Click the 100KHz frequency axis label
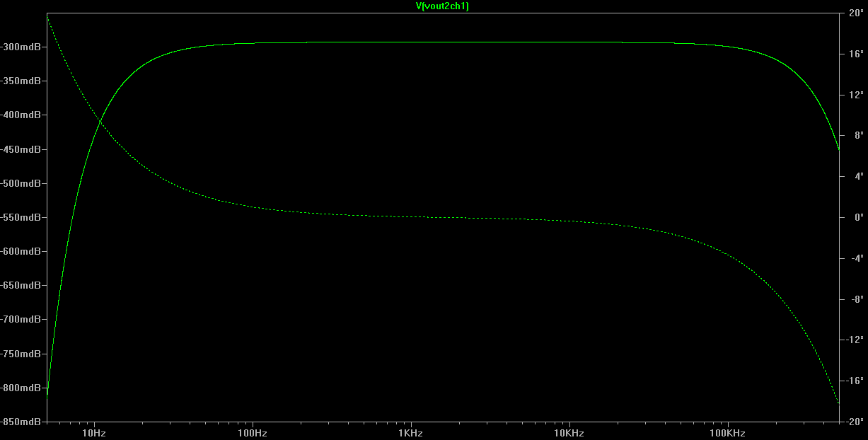Screen dimensions: 868x440 [x=727, y=432]
